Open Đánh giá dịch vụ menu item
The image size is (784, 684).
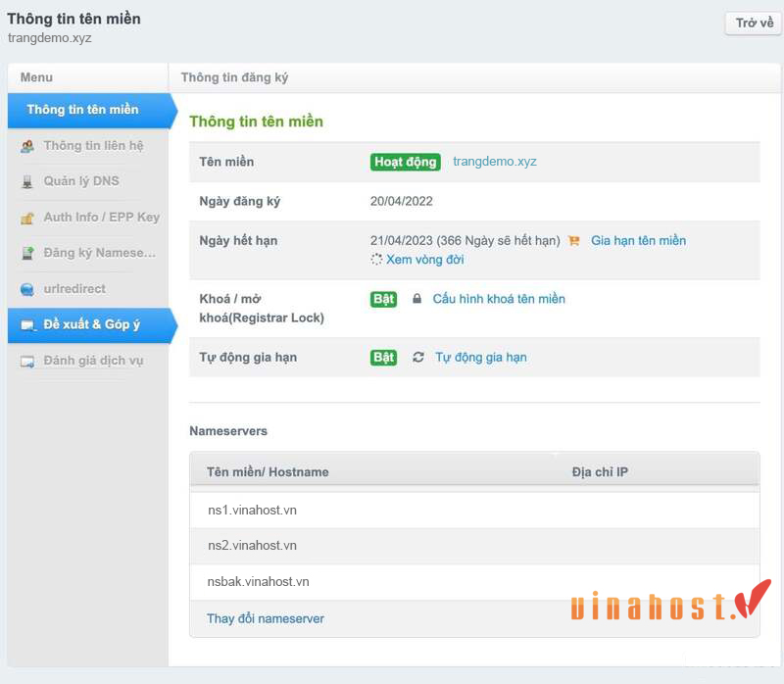pos(93,361)
